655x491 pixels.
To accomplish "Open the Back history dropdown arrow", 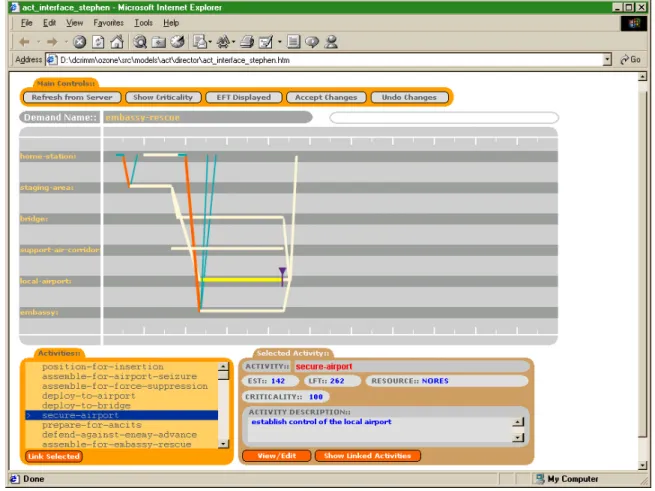I will [x=38, y=42].
